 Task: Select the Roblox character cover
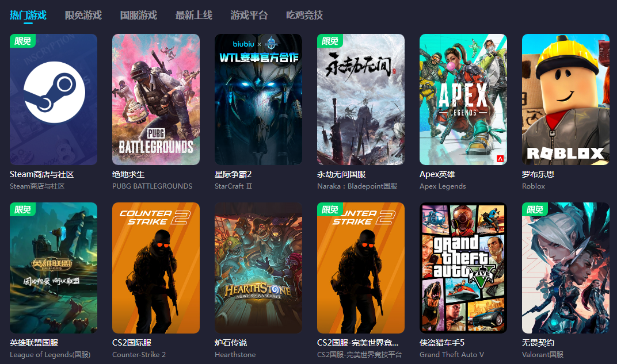565,99
